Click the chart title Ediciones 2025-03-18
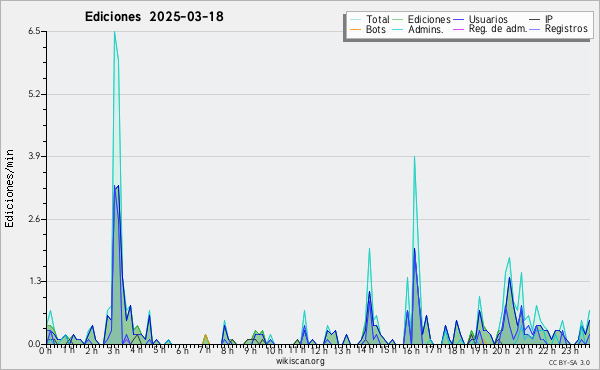The height and width of the screenshot is (370, 600). pos(154,17)
